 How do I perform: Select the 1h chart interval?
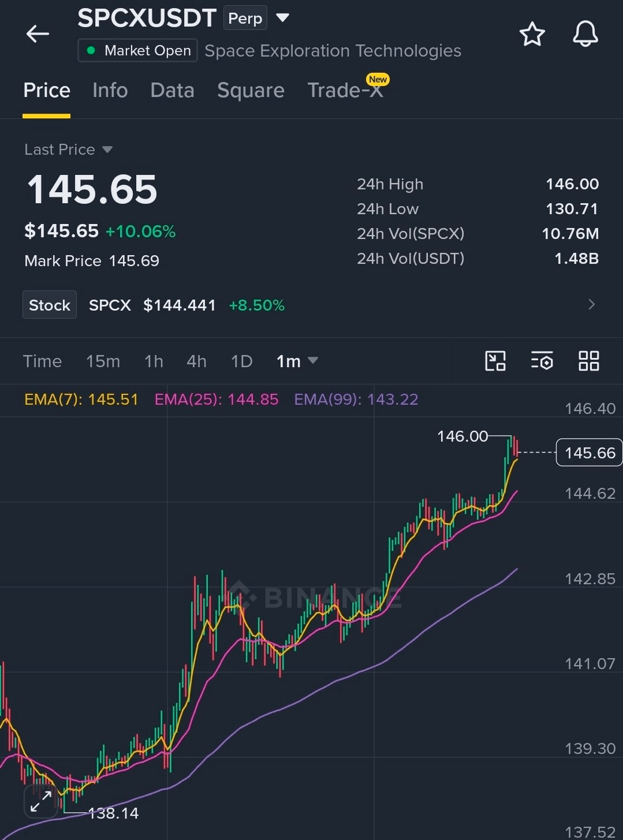pos(154,361)
